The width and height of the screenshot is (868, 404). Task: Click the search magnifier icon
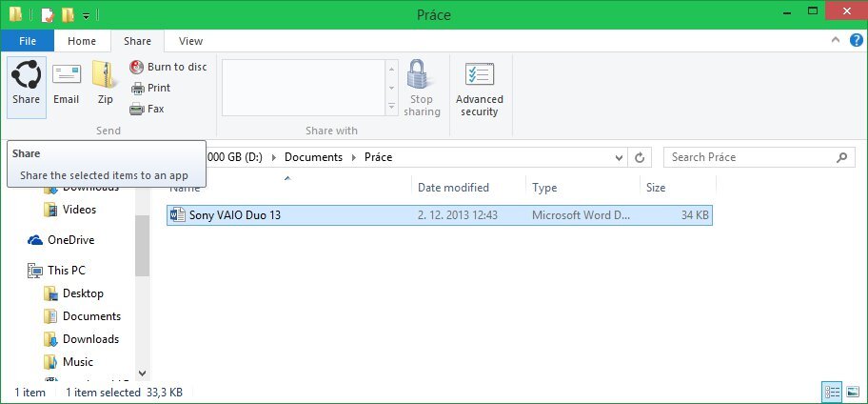pyautogui.click(x=842, y=157)
